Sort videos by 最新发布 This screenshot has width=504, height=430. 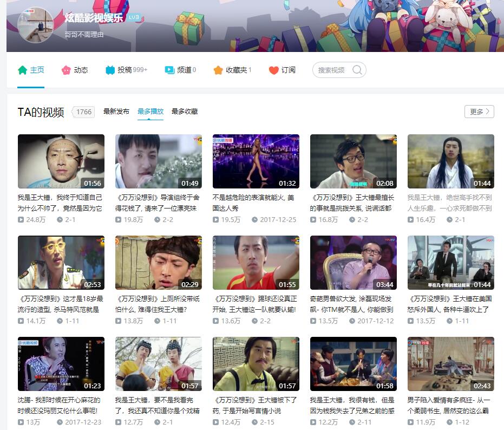(x=116, y=112)
